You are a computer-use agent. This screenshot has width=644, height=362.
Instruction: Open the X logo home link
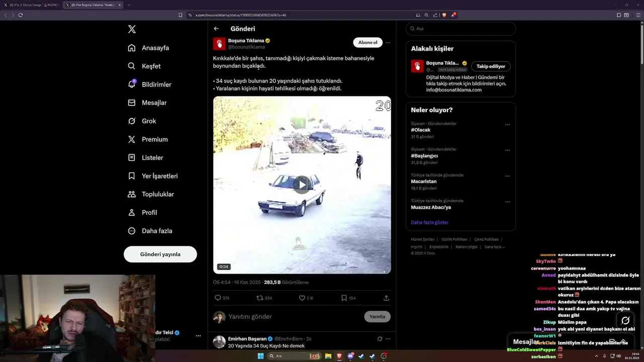[x=132, y=29]
